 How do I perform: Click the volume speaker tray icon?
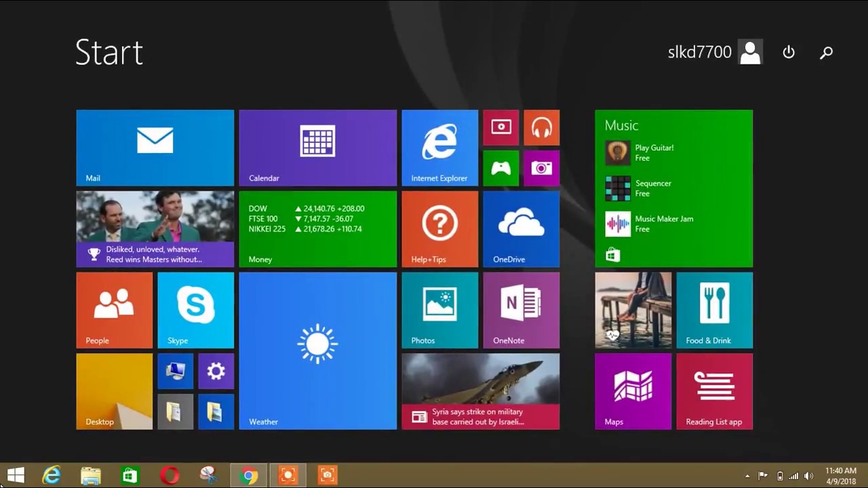click(808, 476)
